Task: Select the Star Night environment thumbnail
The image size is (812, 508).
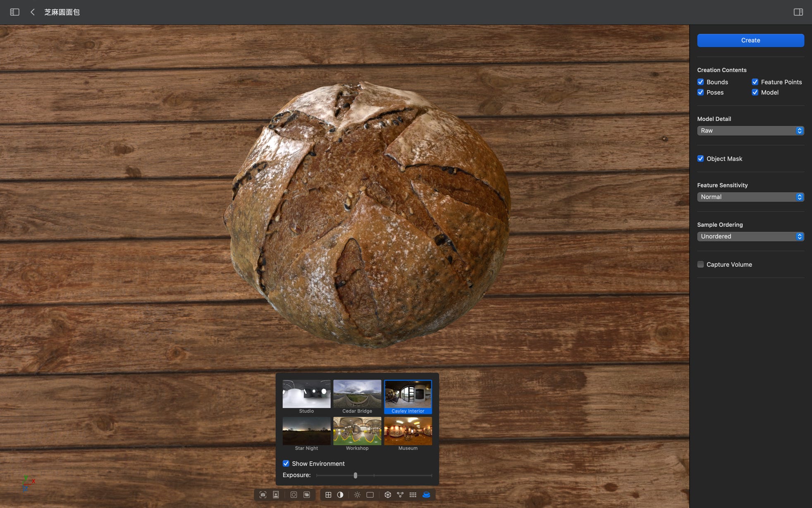Action: (x=306, y=431)
